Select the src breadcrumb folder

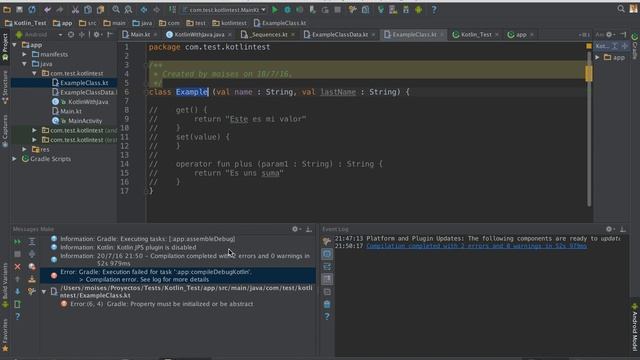point(88,23)
